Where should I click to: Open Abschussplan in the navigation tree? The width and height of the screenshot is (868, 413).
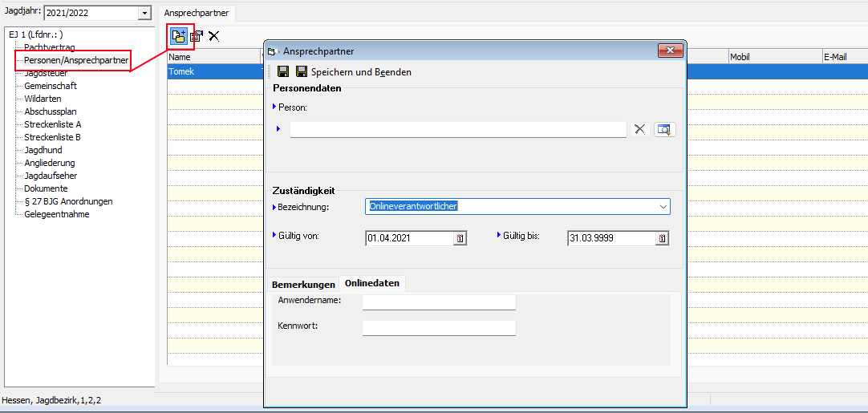pos(51,111)
